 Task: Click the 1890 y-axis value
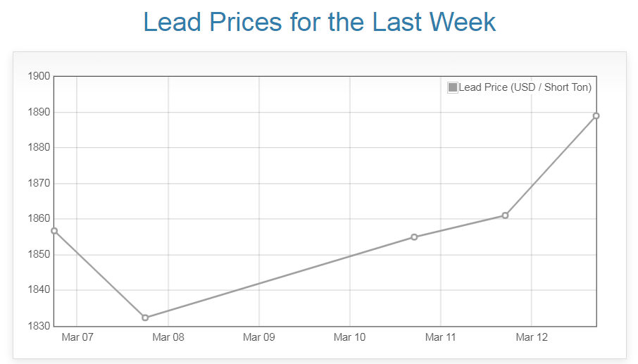pos(38,112)
